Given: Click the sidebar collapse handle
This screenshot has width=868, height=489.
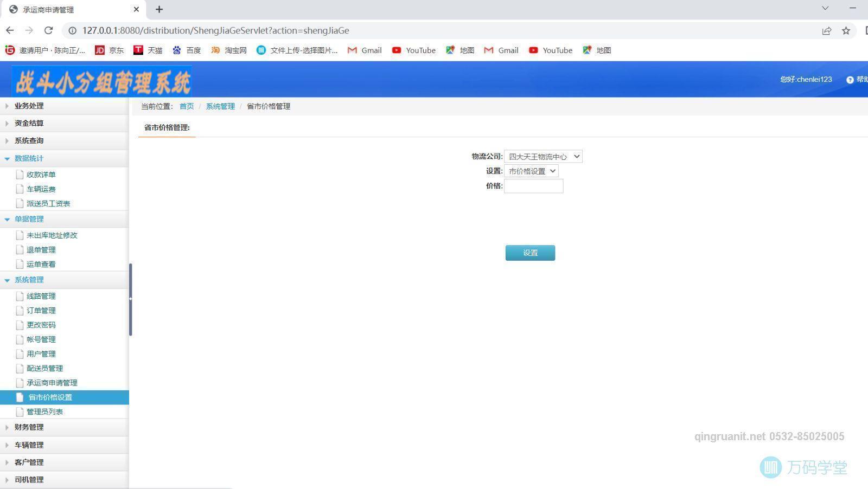Looking at the screenshot, I should (130, 299).
